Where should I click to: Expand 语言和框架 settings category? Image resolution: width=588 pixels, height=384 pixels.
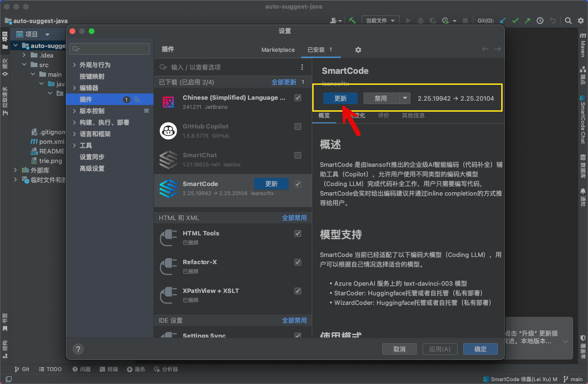[x=74, y=134]
